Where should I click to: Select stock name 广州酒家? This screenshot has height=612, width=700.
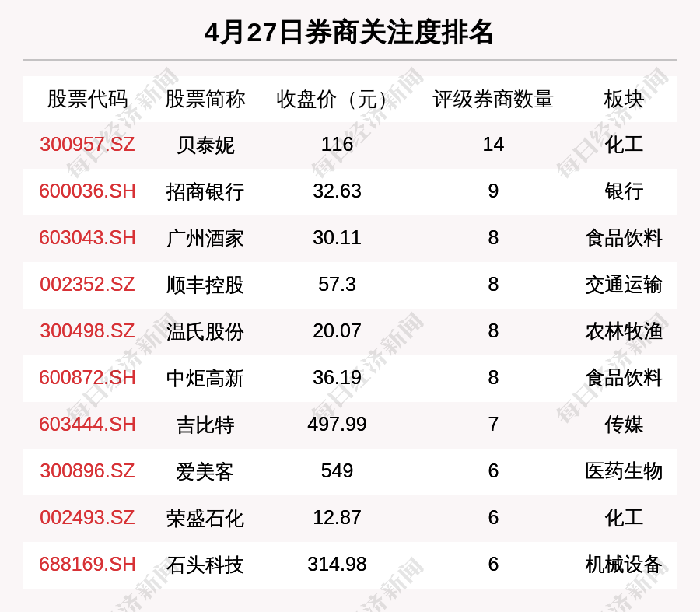[205, 238]
